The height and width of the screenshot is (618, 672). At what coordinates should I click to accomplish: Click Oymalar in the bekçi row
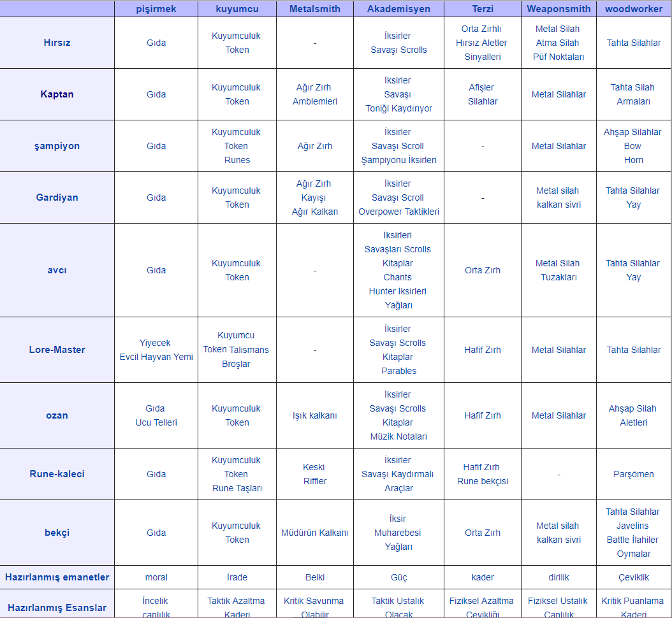pyautogui.click(x=634, y=554)
